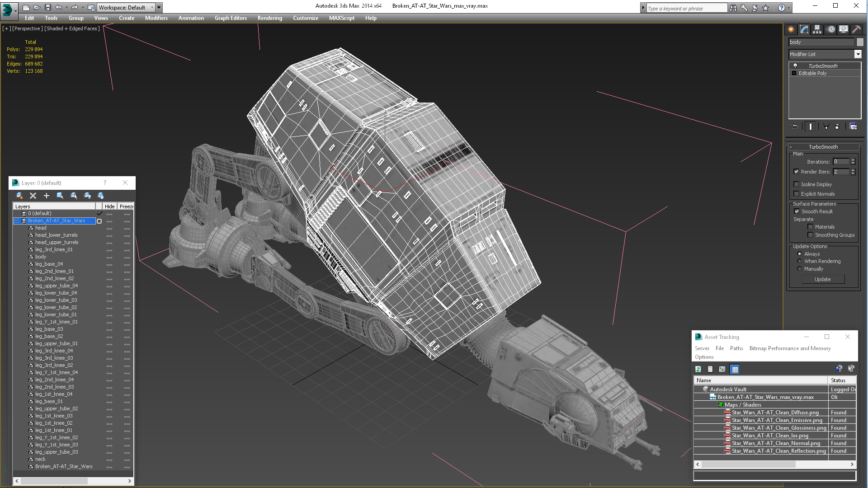Open the Create command panel tab
The width and height of the screenshot is (868, 488).
pyautogui.click(x=791, y=29)
